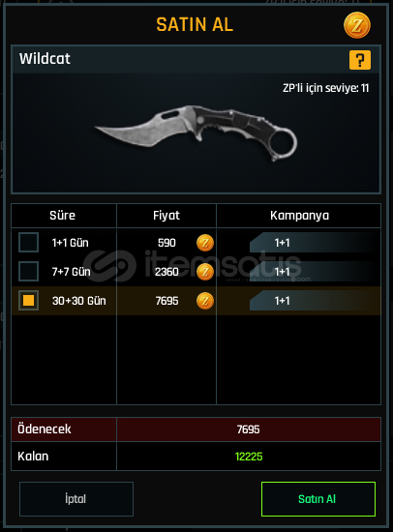Click the Kampanya column header
Viewport: 393px width, 532px height.
299,216
